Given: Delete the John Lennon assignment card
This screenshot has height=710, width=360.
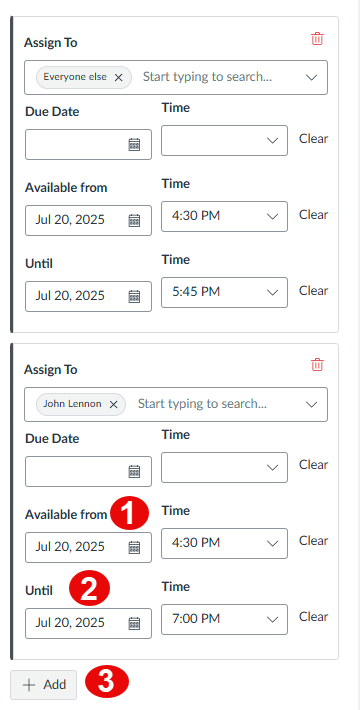Looking at the screenshot, I should [x=317, y=365].
